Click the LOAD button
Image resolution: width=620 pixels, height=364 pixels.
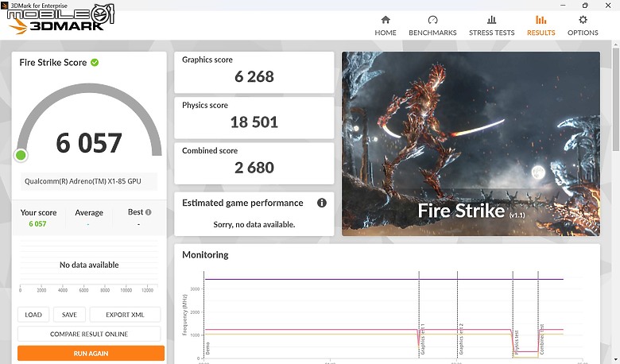(33, 315)
